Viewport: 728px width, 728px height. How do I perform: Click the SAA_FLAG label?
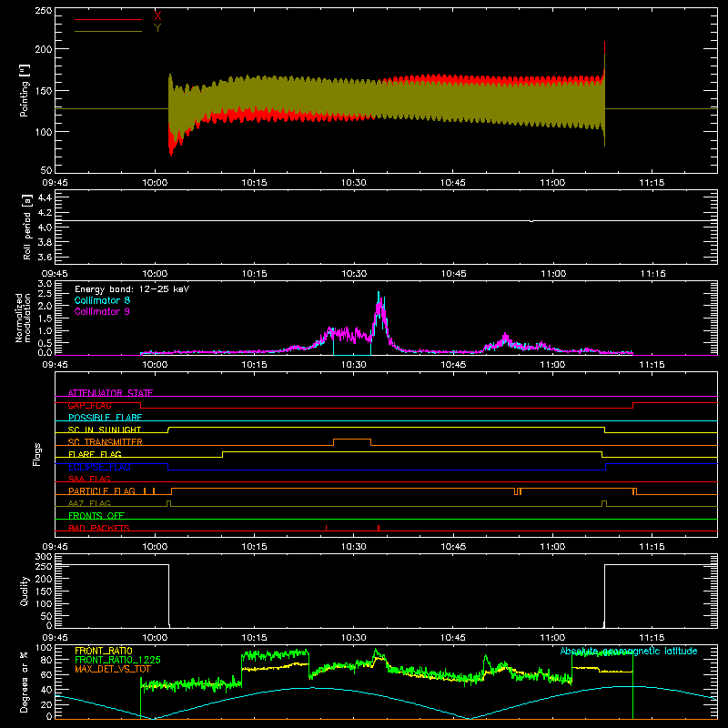(89, 479)
